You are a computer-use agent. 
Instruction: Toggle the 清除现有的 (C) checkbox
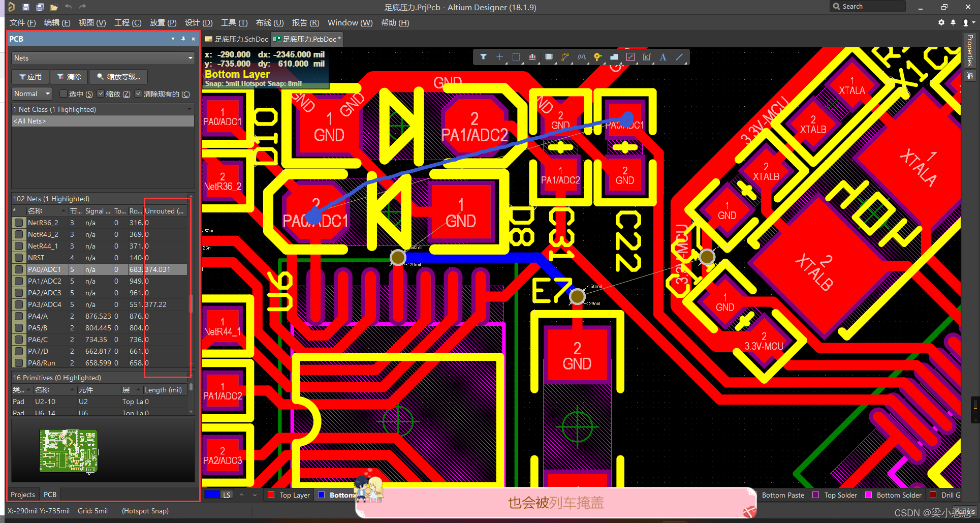click(138, 94)
